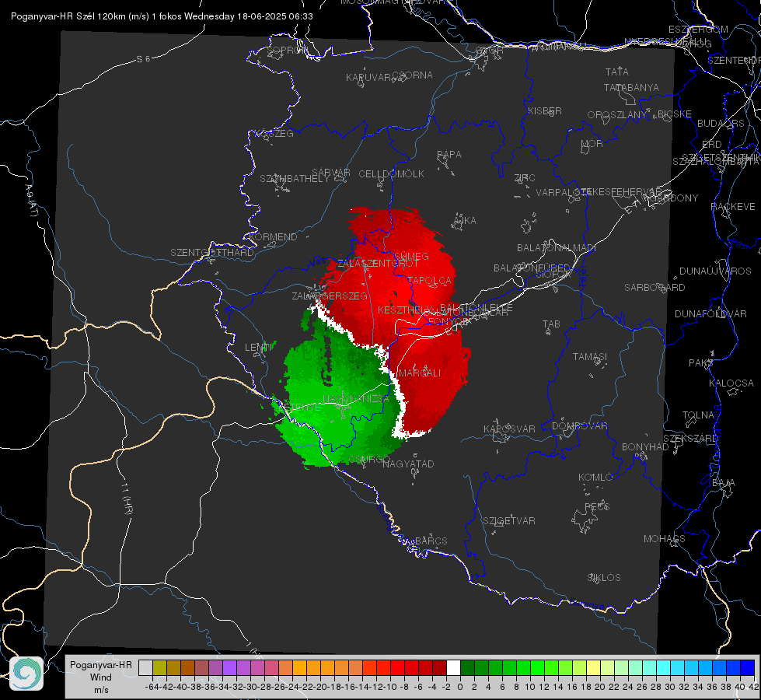The height and width of the screenshot is (700, 761).
Task: Click the DUNAFOLDVAR town label
Action: [710, 313]
